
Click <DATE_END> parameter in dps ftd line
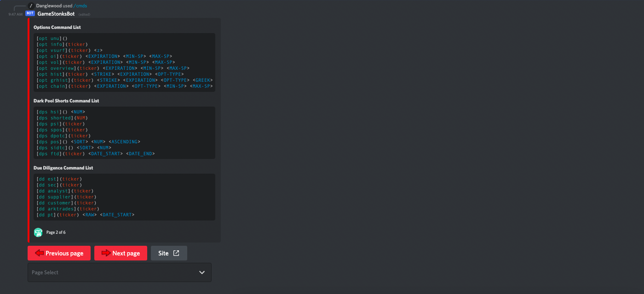coord(141,154)
